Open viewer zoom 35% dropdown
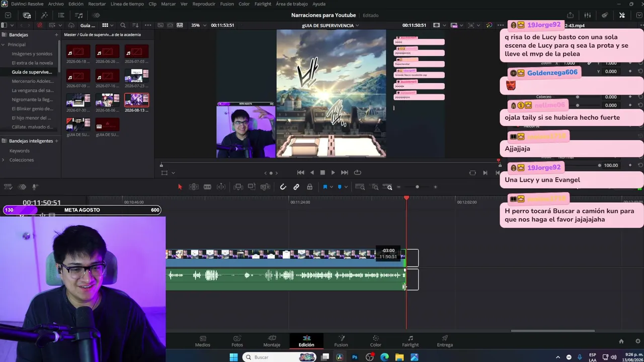The height and width of the screenshot is (362, 644). [x=198, y=25]
